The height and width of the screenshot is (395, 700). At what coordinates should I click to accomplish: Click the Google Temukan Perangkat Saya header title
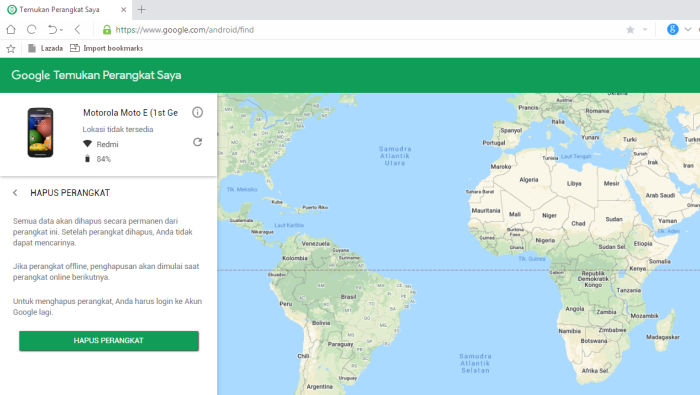click(x=96, y=75)
